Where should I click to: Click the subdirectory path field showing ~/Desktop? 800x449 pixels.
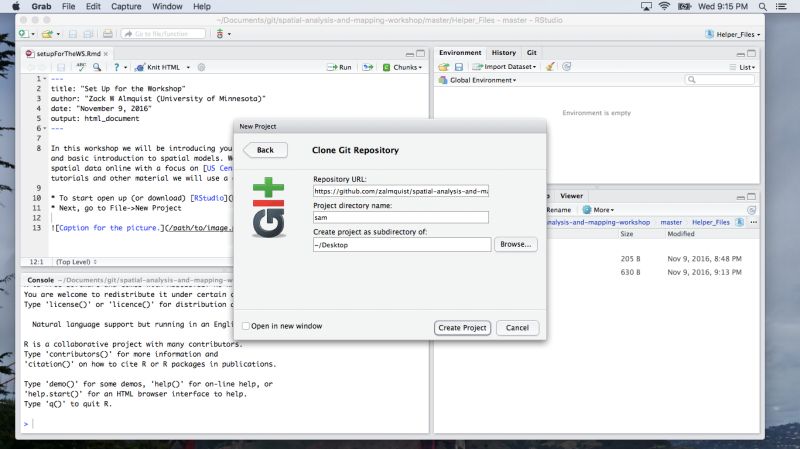point(402,244)
